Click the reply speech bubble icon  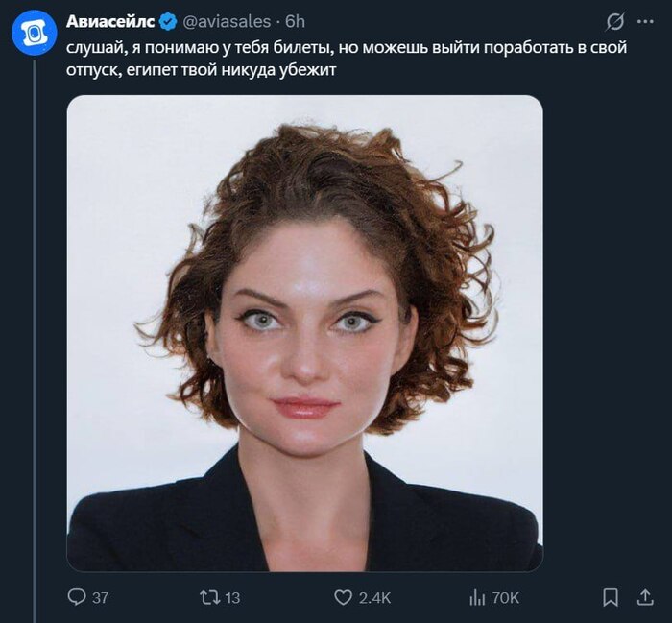pos(77,597)
